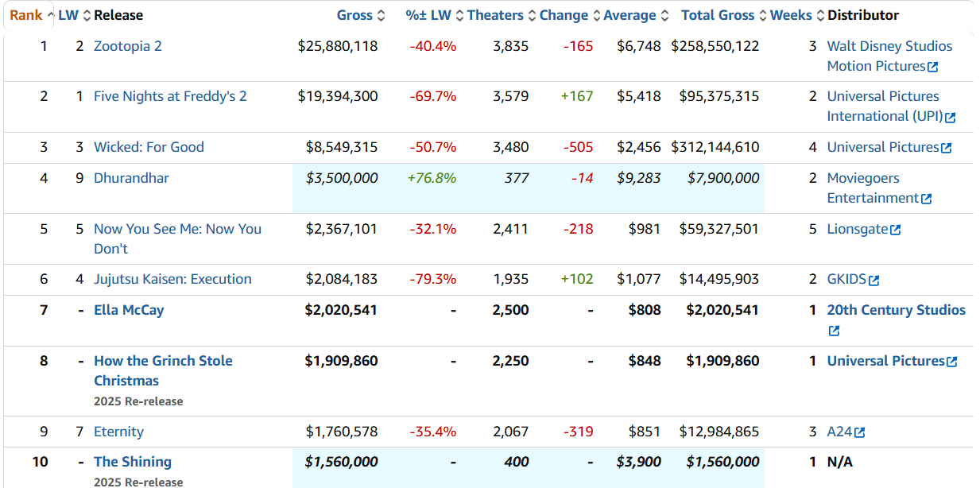The image size is (980, 488).
Task: Sort table by Rank column
Action: click(26, 15)
